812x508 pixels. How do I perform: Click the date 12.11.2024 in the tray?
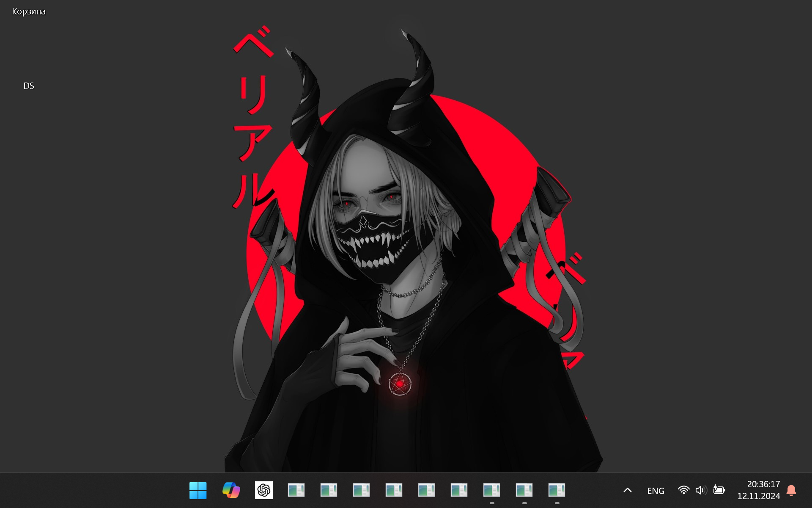[759, 496]
